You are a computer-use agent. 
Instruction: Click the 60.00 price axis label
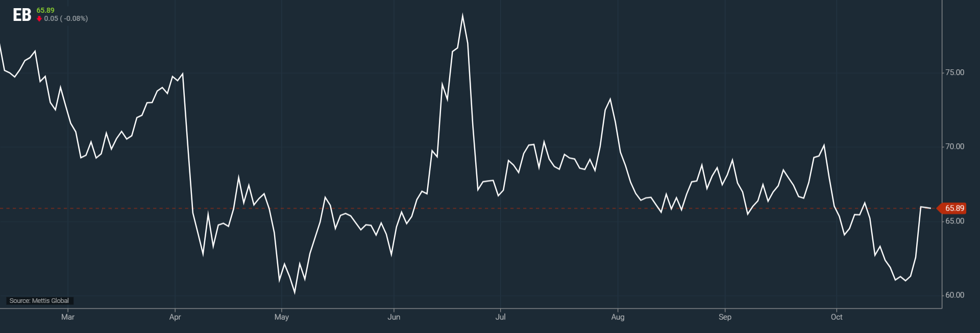coord(954,295)
